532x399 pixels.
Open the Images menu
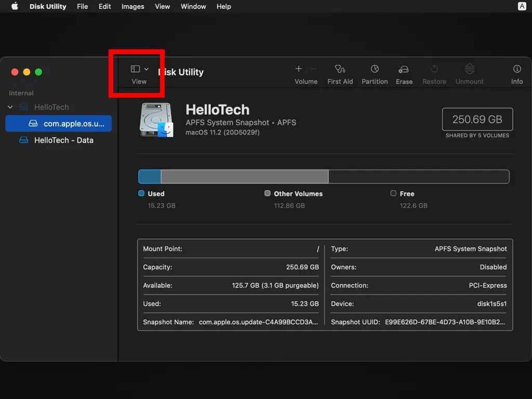coord(132,6)
